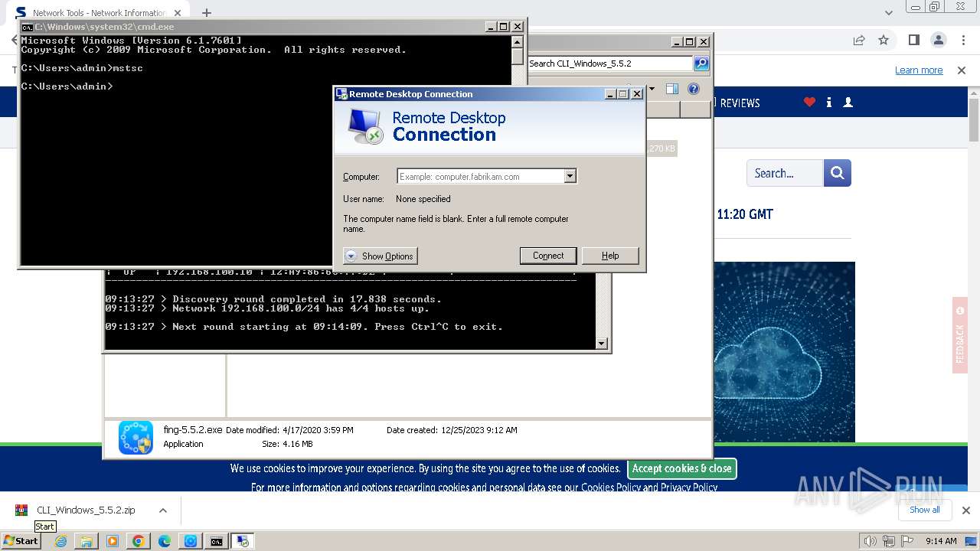Click the cmd.exe window scroll-up arrow

(x=517, y=42)
